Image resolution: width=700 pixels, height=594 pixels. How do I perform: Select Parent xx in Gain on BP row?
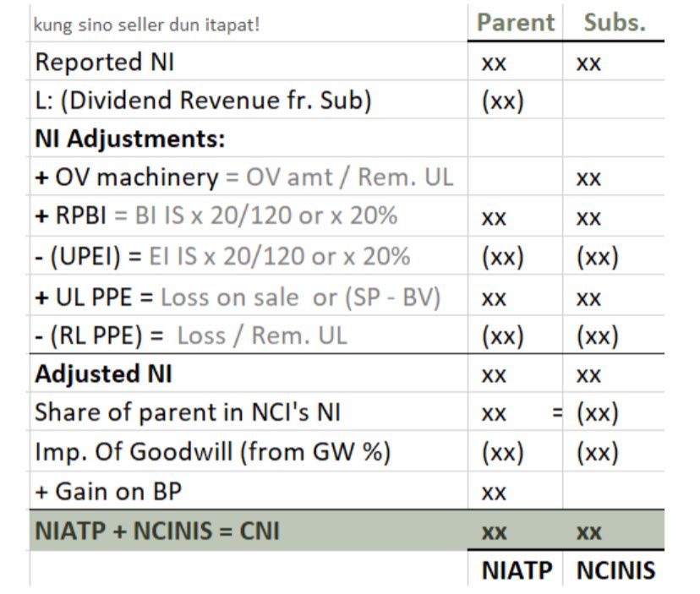515,492
